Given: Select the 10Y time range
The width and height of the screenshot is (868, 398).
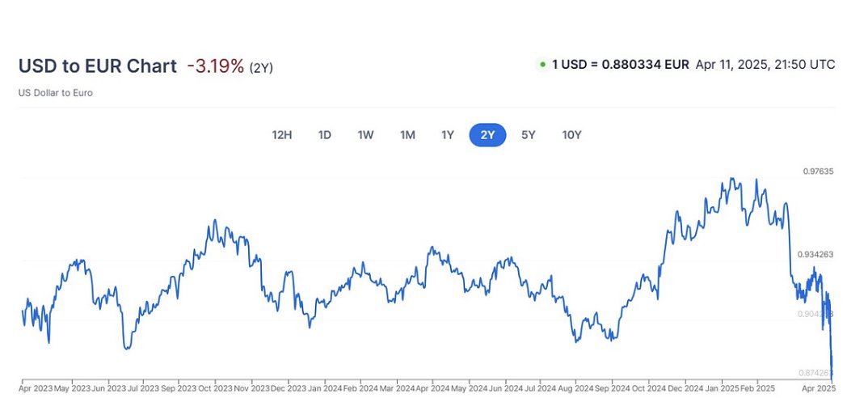Looking at the screenshot, I should 572,135.
